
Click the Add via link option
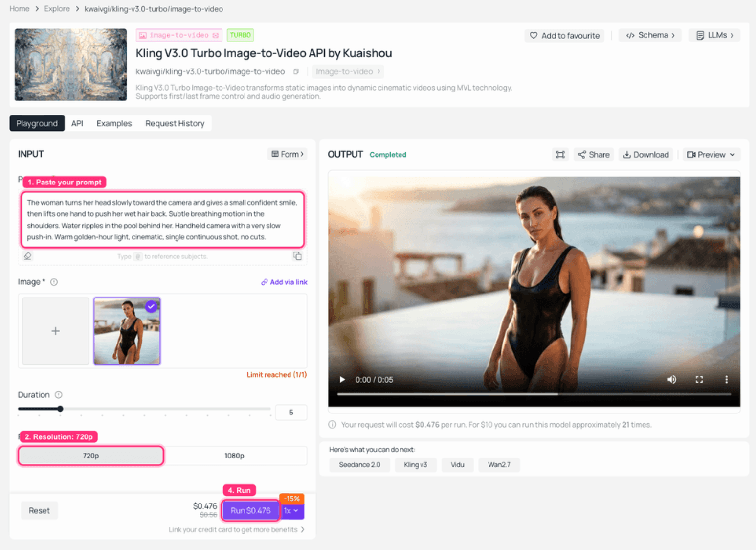click(x=284, y=282)
